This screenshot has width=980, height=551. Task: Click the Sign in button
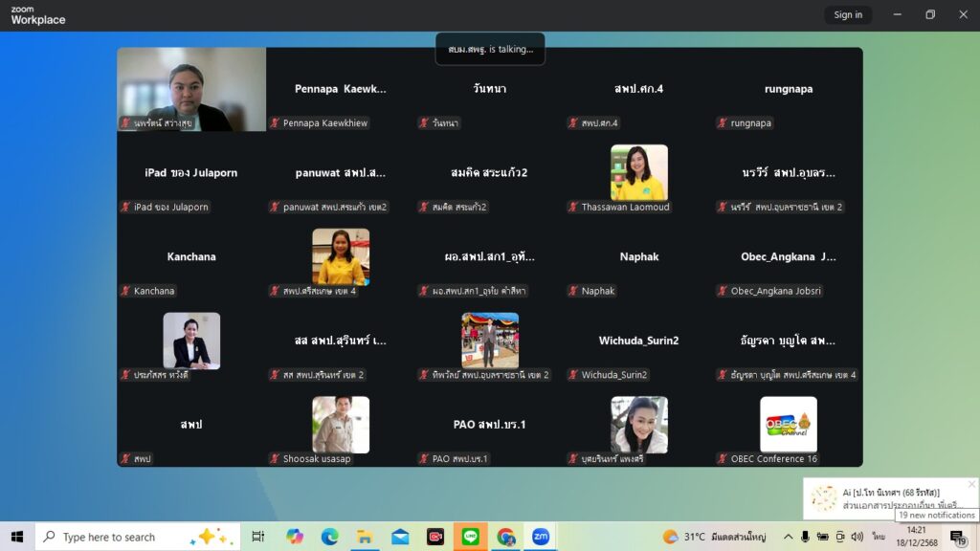pyautogui.click(x=848, y=14)
